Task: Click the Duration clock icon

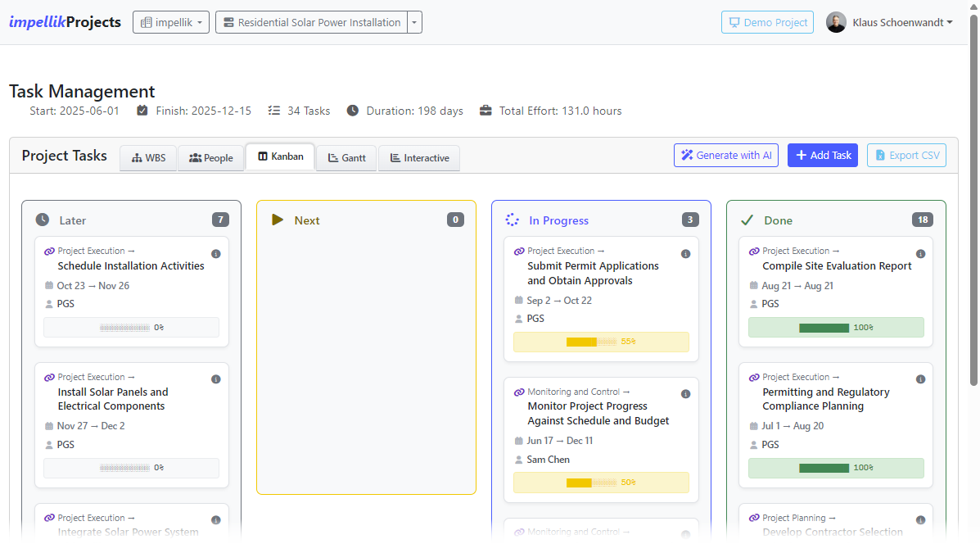Action: 353,111
